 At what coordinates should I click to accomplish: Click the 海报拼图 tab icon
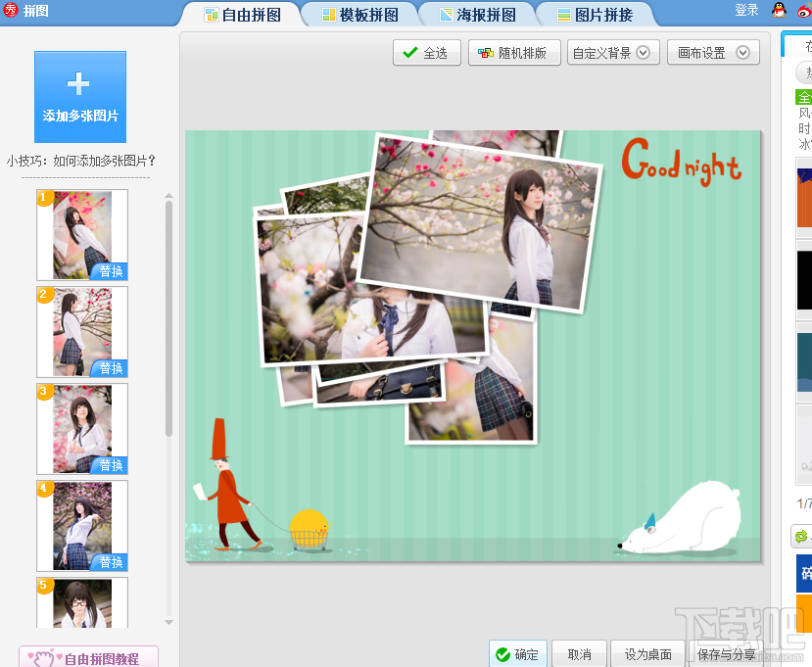click(447, 15)
